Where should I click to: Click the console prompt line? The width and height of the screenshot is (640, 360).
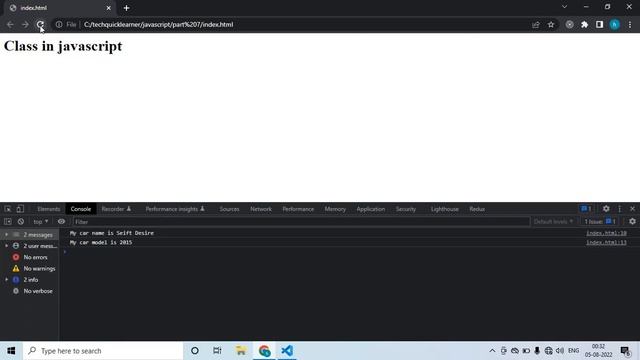pyautogui.click(x=349, y=252)
